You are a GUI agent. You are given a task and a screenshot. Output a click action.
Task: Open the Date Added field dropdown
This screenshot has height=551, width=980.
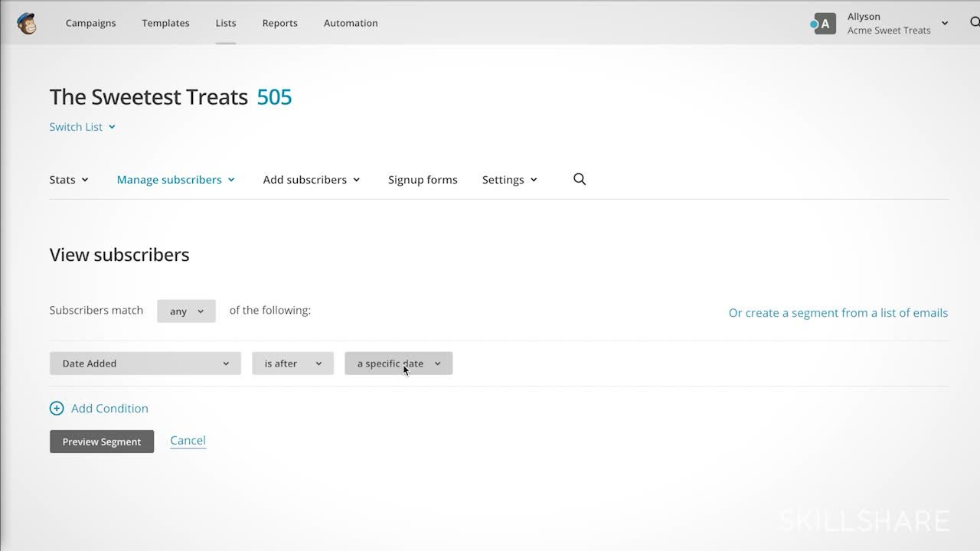[x=145, y=364]
